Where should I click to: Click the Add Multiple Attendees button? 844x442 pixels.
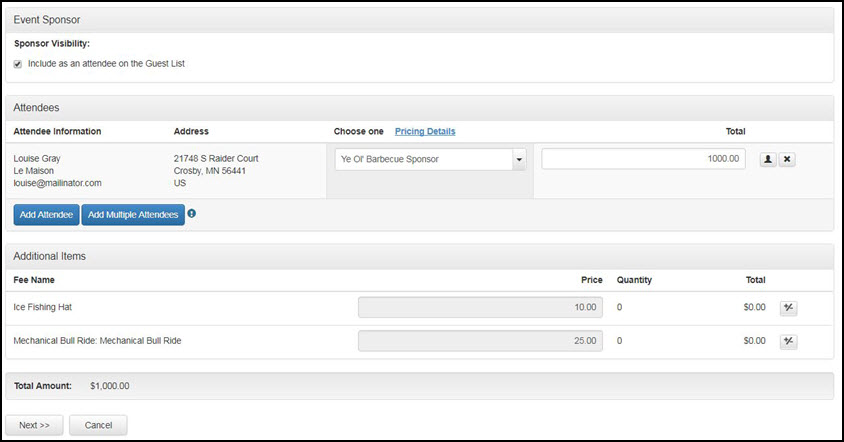click(133, 214)
